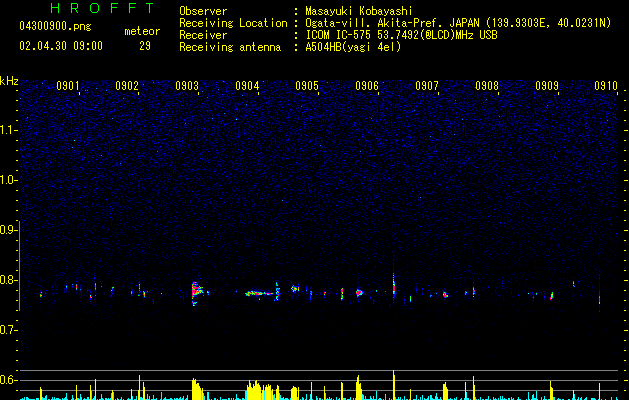The height and width of the screenshot is (400, 629).
Task: Click the bright meteor echo after 0903
Action: [197, 292]
